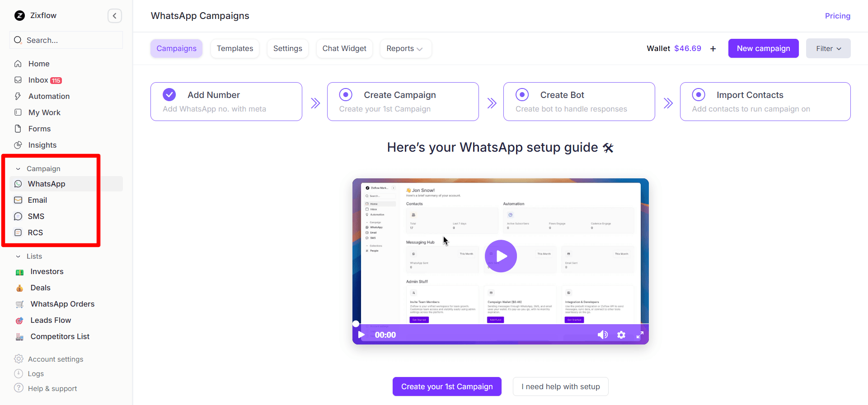The width and height of the screenshot is (868, 405).
Task: Select the Create Bot step radio
Action: tap(522, 95)
